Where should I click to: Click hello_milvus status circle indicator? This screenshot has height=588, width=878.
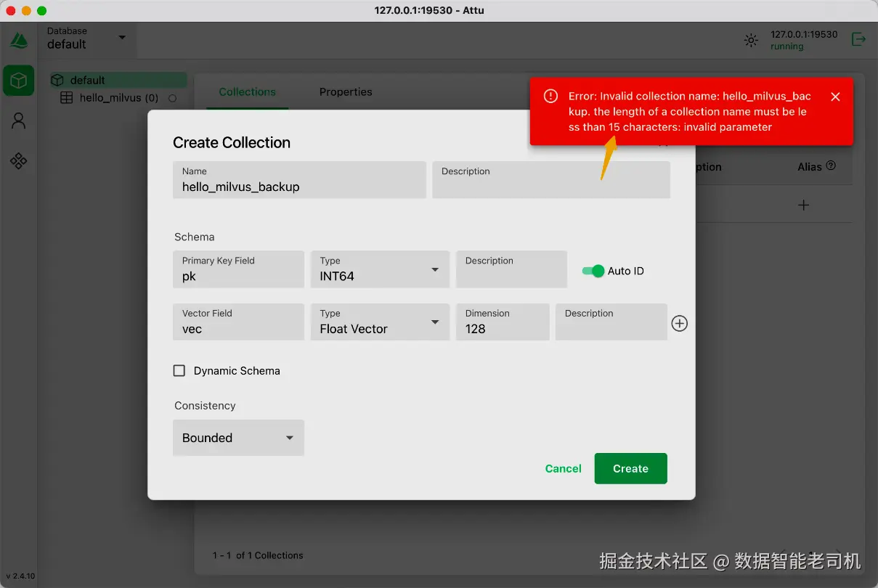coord(172,98)
